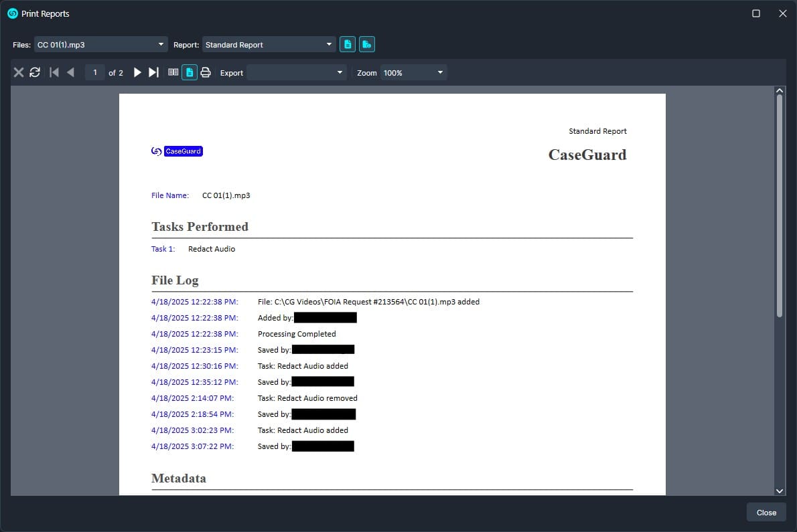
Task: Advance to the next report page
Action: pyautogui.click(x=137, y=72)
